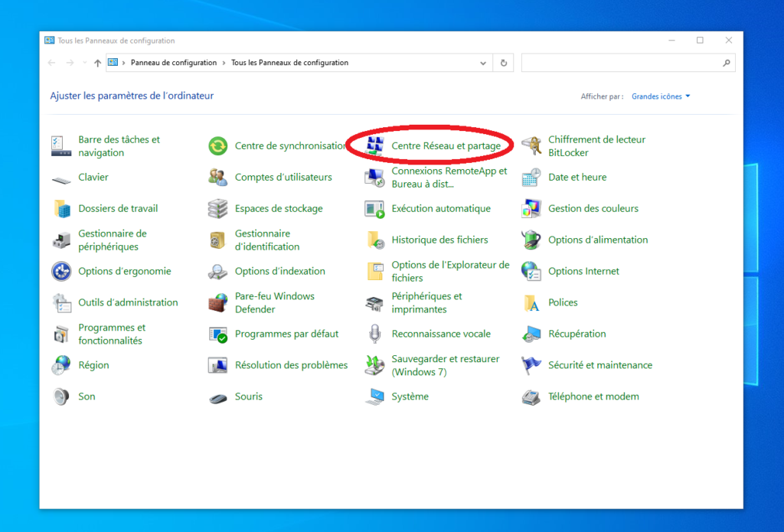Expand the address bar history dropdown
This screenshot has height=532, width=784.
(x=483, y=63)
